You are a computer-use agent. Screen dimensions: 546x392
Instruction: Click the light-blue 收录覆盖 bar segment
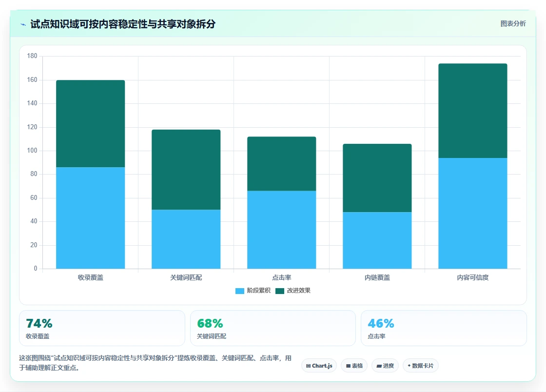(x=91, y=218)
